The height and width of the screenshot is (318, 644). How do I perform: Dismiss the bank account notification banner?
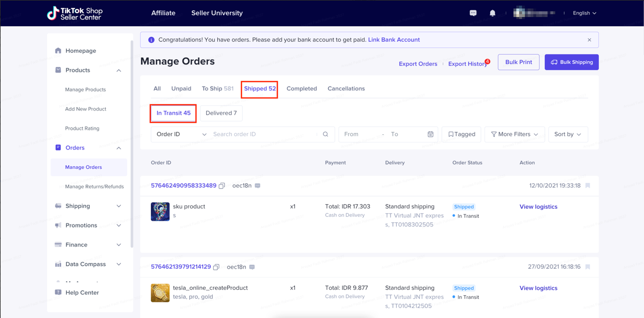pos(589,40)
